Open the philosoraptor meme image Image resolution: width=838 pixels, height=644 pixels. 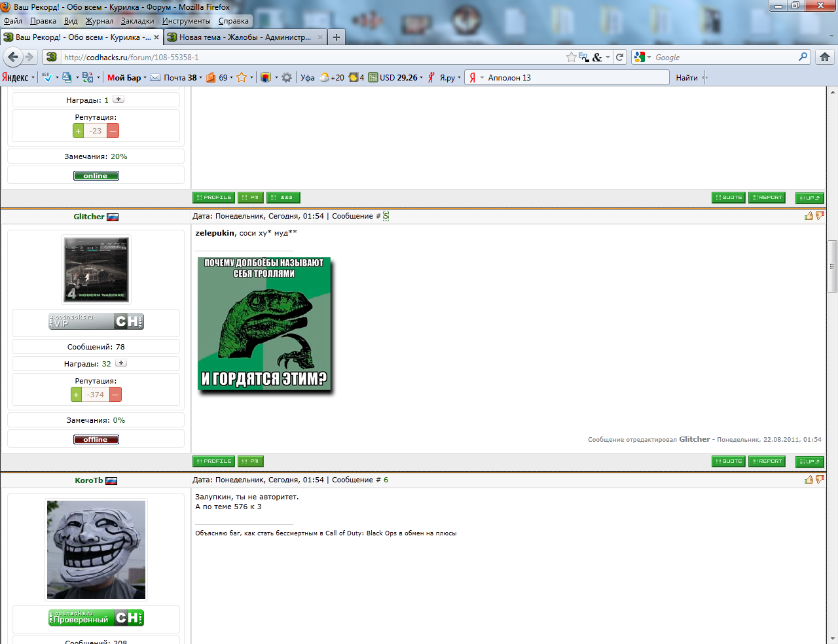click(x=264, y=325)
